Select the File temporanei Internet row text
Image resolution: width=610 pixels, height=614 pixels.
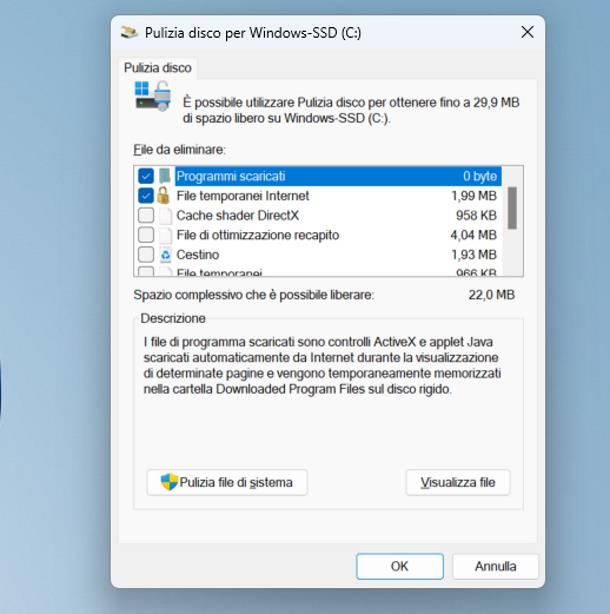coord(243,196)
